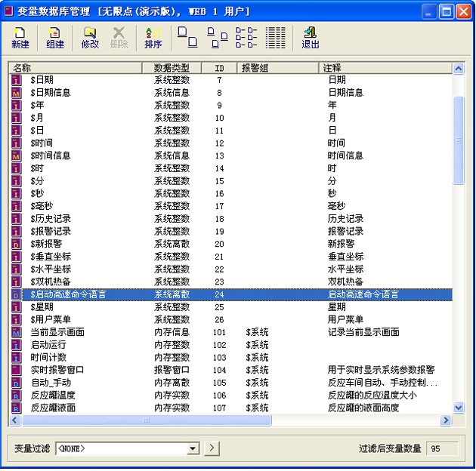The height and width of the screenshot is (471, 476).
Task: Click the 名称 column header
Action: [76, 68]
